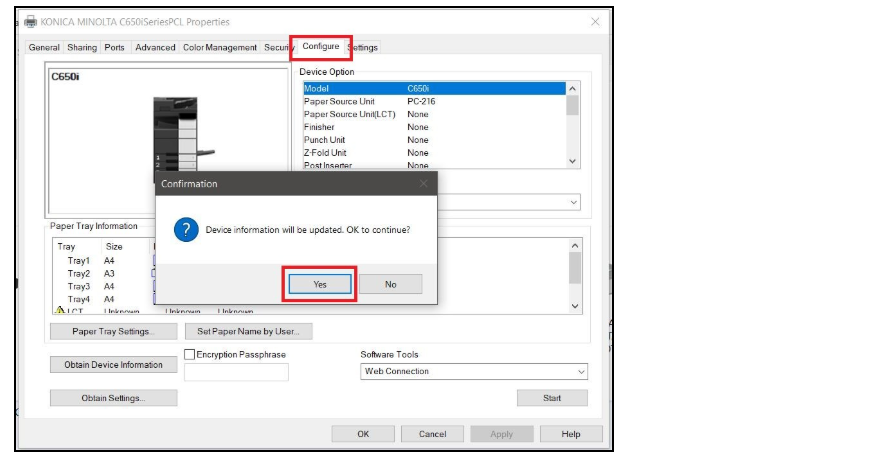Open the Software Tools Web Connection dropdown
Screen dimensions: 890x457
pos(474,371)
